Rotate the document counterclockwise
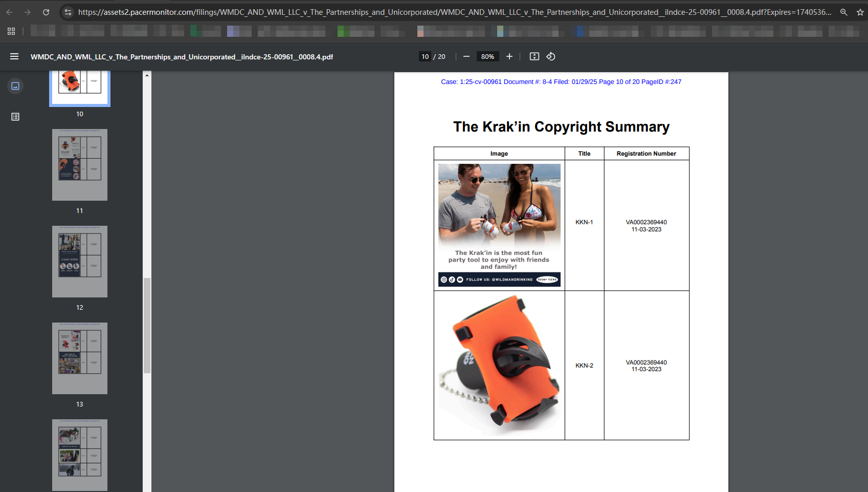The height and width of the screenshot is (492, 868). (x=551, y=56)
